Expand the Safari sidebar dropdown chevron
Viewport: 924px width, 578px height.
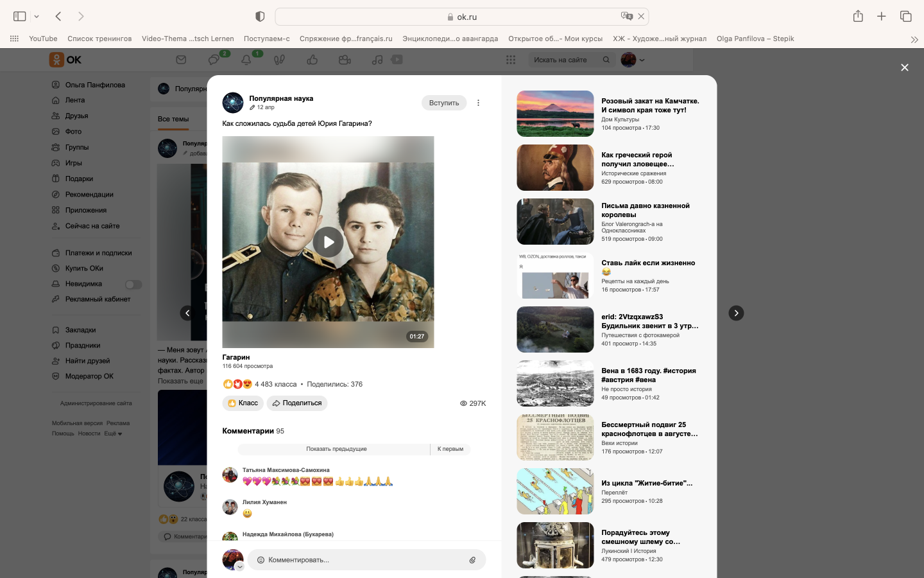coord(37,17)
